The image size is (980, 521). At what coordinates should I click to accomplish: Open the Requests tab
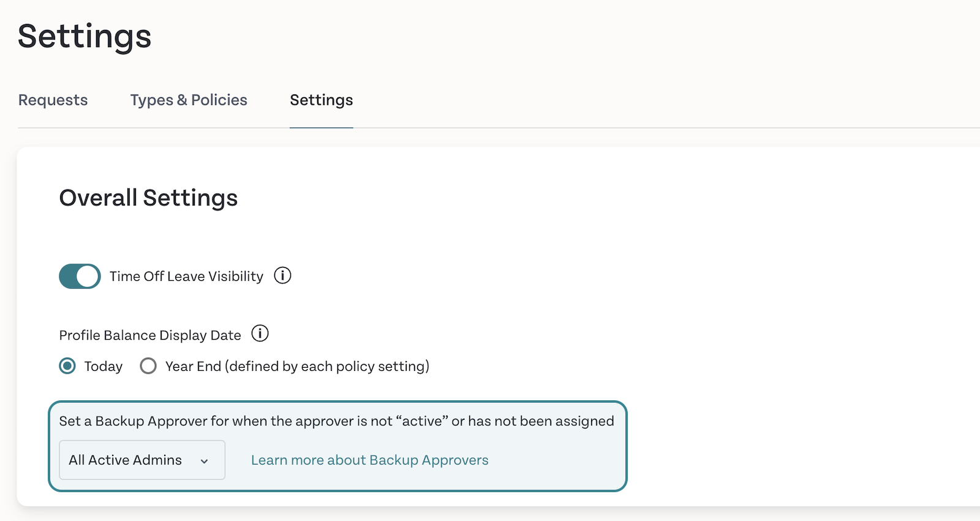tap(53, 100)
